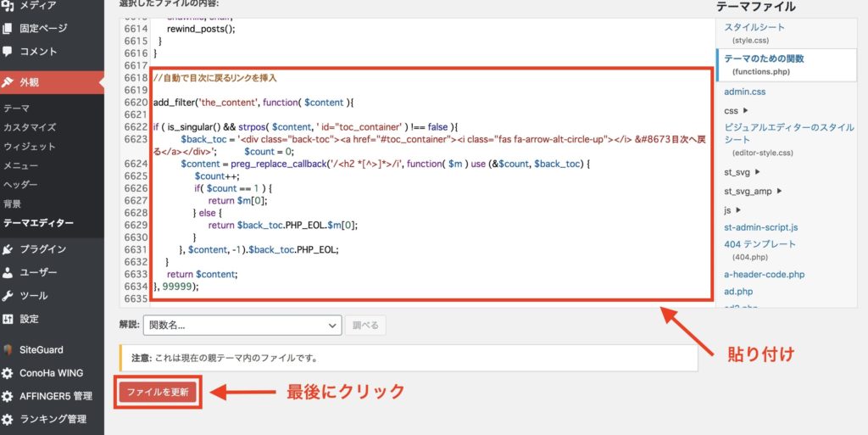Click the 設定 sliders icon
868x435 pixels.
pos(7,320)
